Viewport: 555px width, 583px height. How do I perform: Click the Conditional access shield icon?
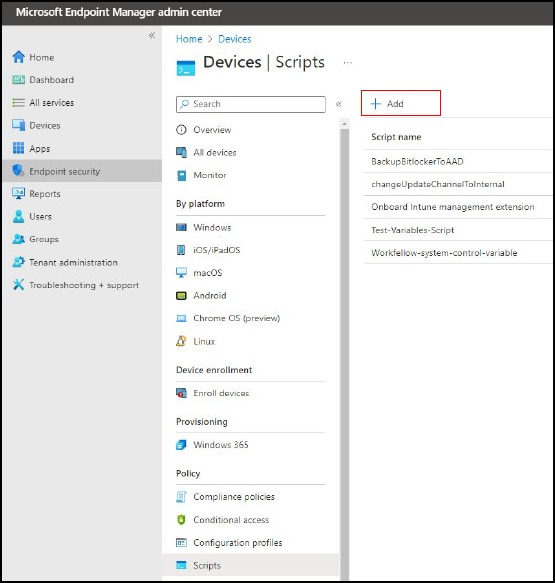(181, 519)
